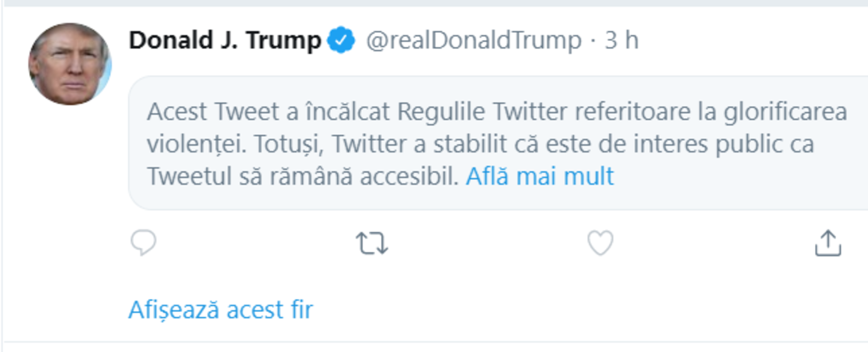Like the tweet with heart icon

(601, 243)
